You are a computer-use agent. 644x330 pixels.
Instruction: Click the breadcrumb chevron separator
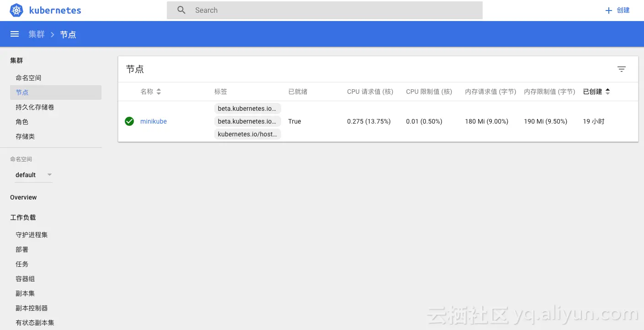53,34
